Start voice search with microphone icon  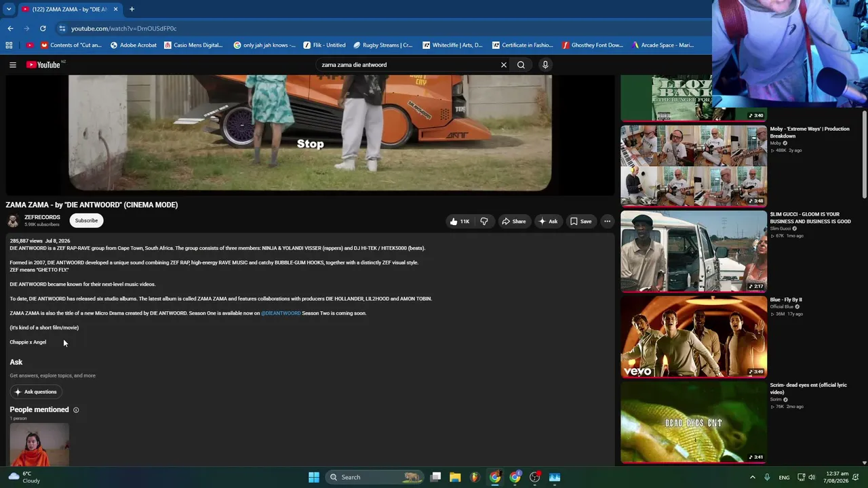point(545,65)
